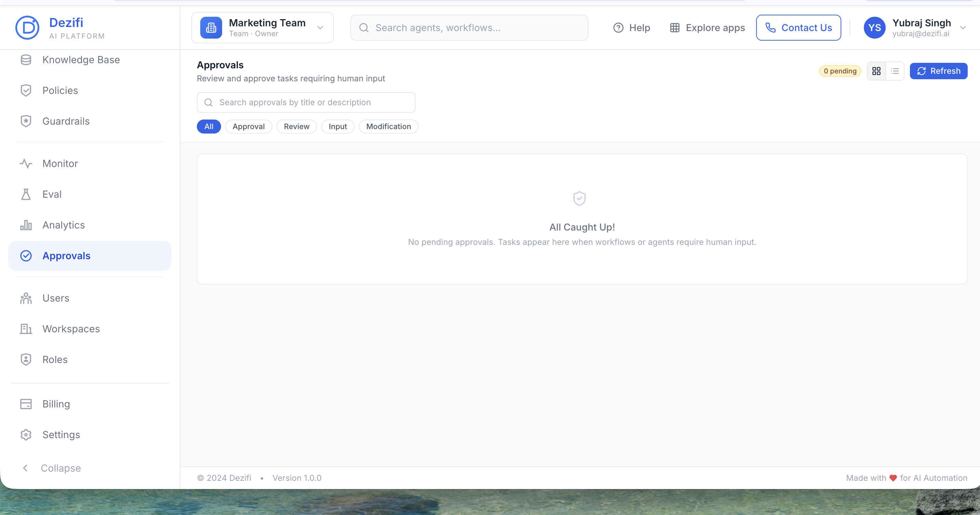Click Explore apps link

tap(707, 28)
